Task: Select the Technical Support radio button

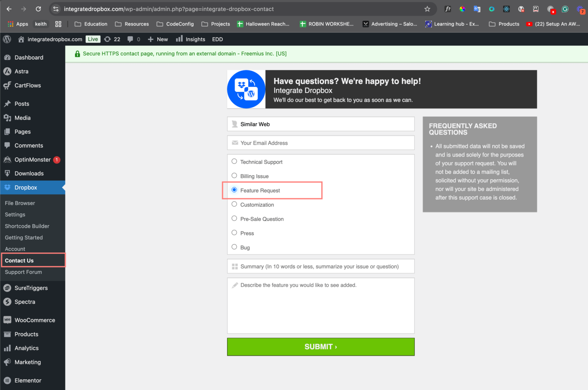Action: tap(234, 161)
